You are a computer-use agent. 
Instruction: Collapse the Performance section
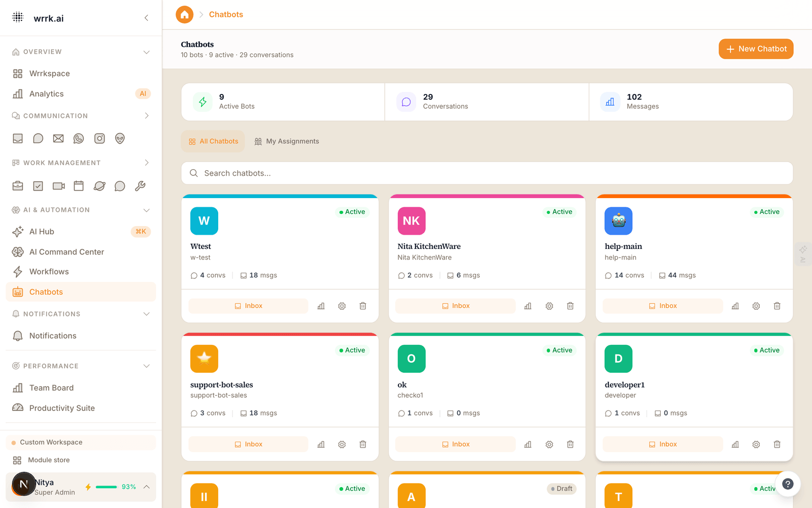point(146,366)
